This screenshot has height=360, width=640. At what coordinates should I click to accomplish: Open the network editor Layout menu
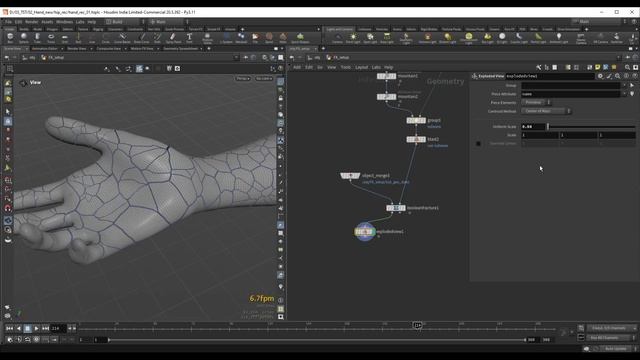[x=361, y=67]
